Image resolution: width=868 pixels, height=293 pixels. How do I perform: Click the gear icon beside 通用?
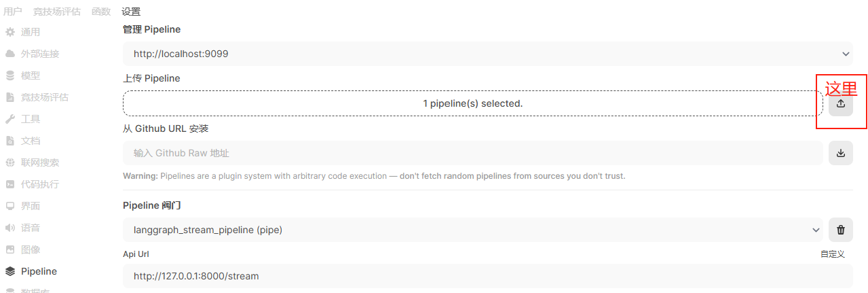10,32
